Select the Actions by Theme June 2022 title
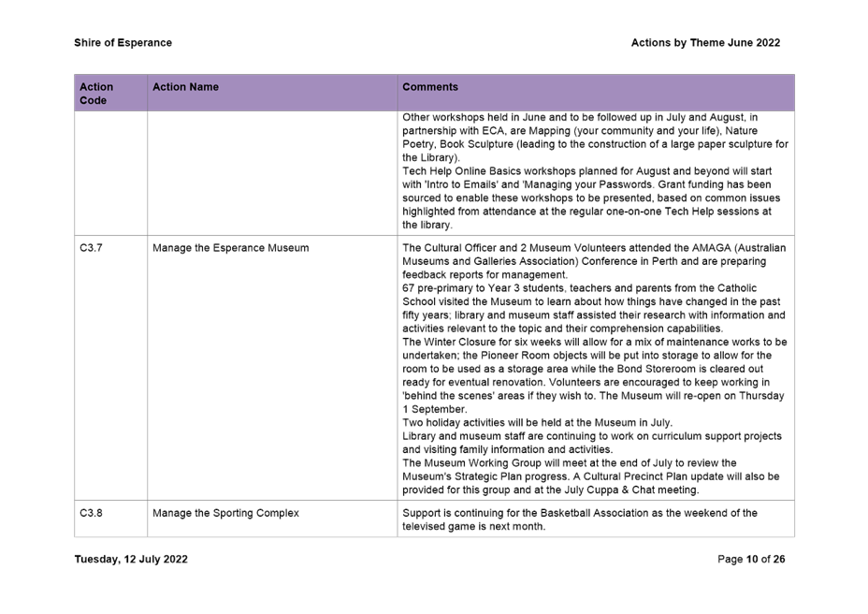 pos(706,42)
